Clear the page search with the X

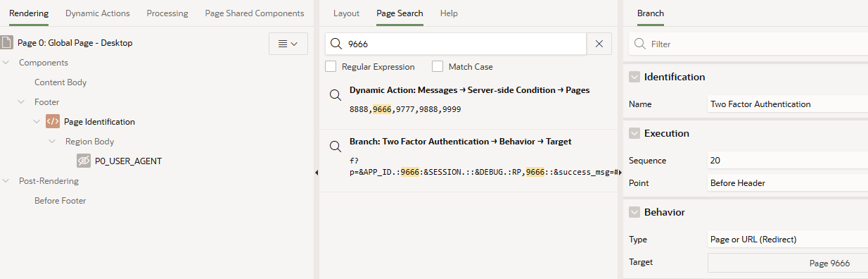point(599,44)
